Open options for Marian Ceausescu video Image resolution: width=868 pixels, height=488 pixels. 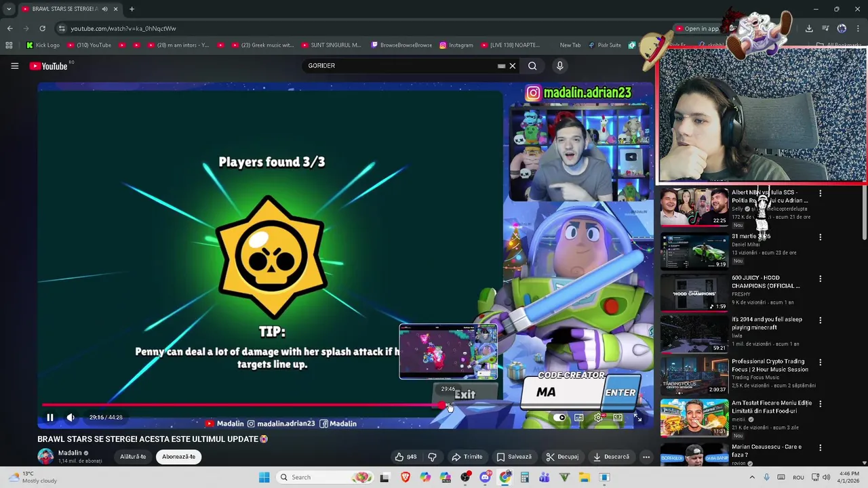(x=820, y=448)
